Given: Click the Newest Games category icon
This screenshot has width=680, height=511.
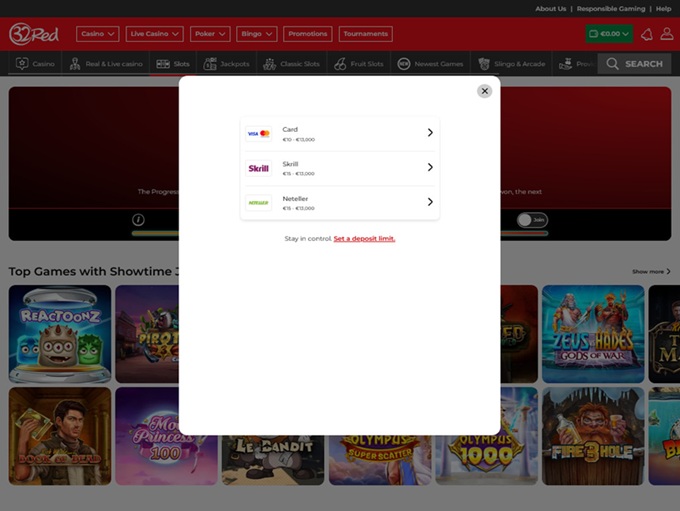Looking at the screenshot, I should point(404,64).
